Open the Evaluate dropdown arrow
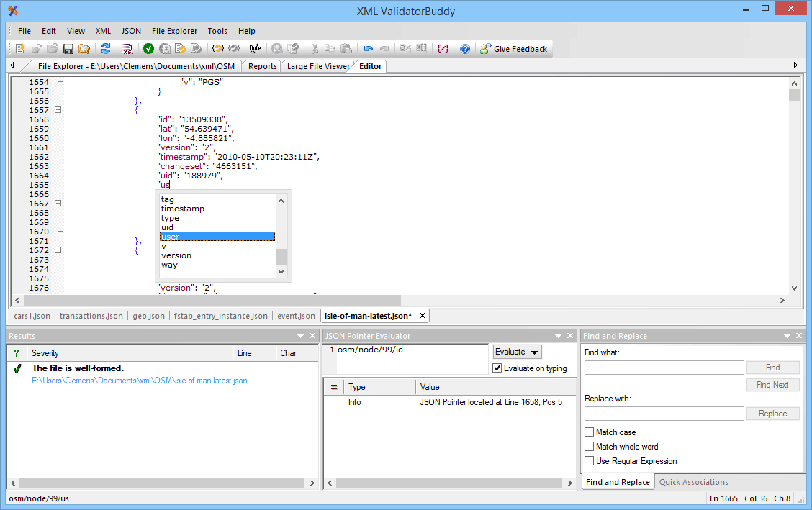This screenshot has width=812, height=510. click(x=535, y=352)
